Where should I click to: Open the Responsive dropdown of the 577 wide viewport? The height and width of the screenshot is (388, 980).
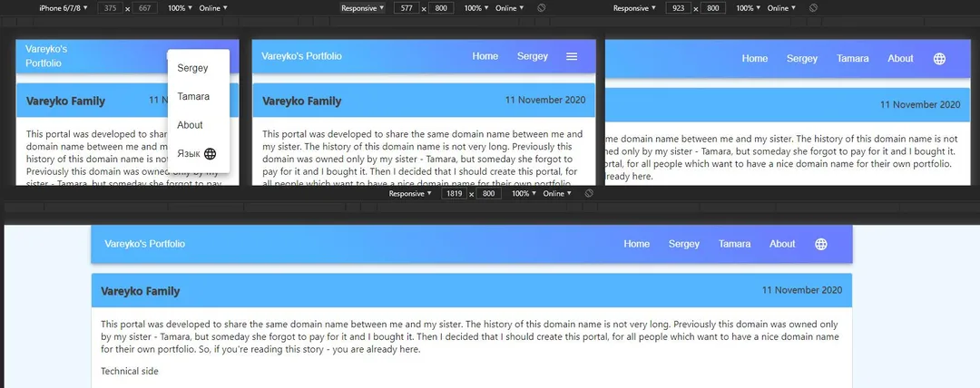[x=362, y=8]
